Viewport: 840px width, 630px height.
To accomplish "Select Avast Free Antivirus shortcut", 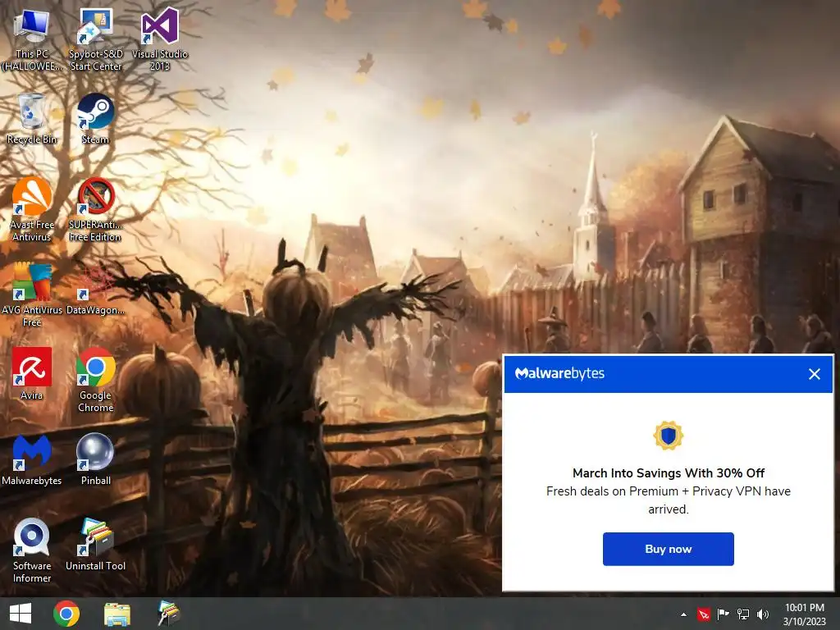I will [32, 209].
